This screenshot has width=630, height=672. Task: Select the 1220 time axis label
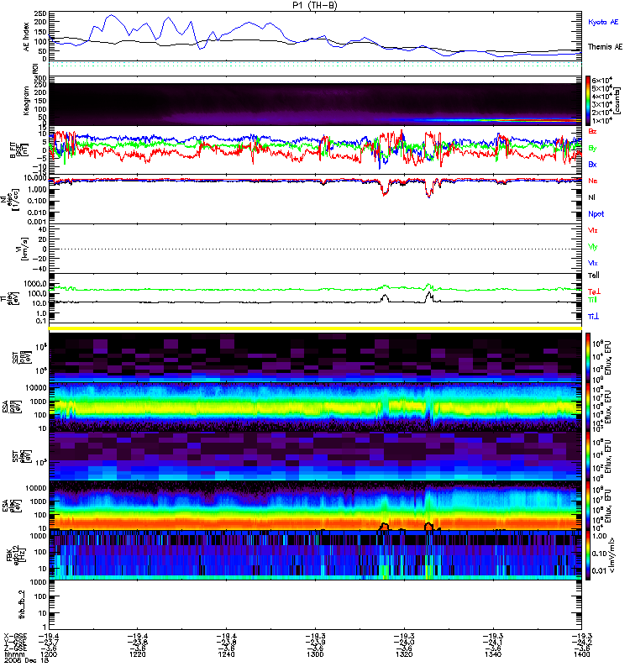137,654
